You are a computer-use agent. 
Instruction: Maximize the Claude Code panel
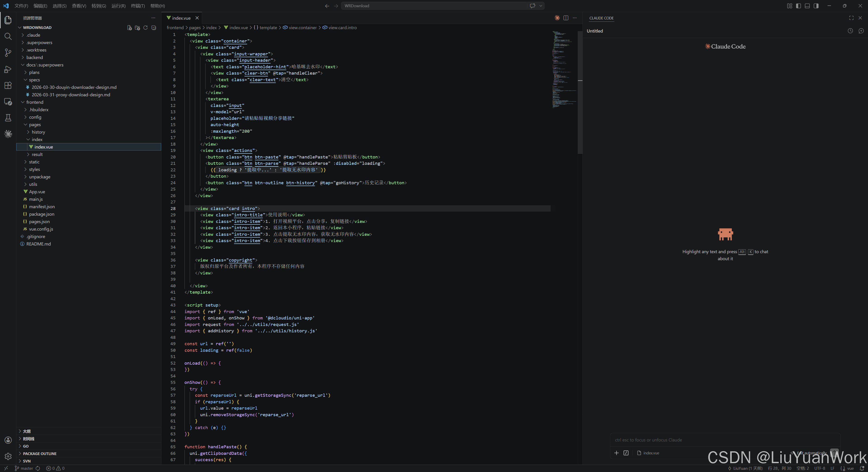[x=851, y=18]
